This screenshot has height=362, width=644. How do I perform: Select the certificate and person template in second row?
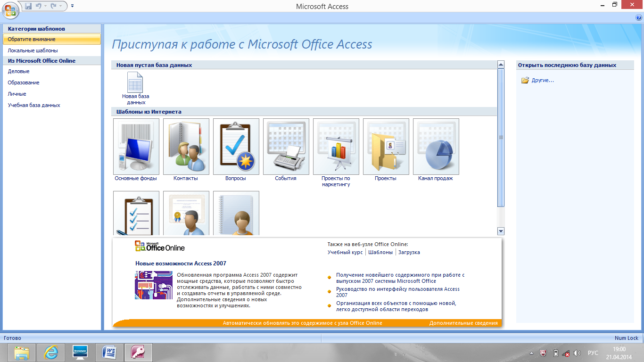point(186,213)
